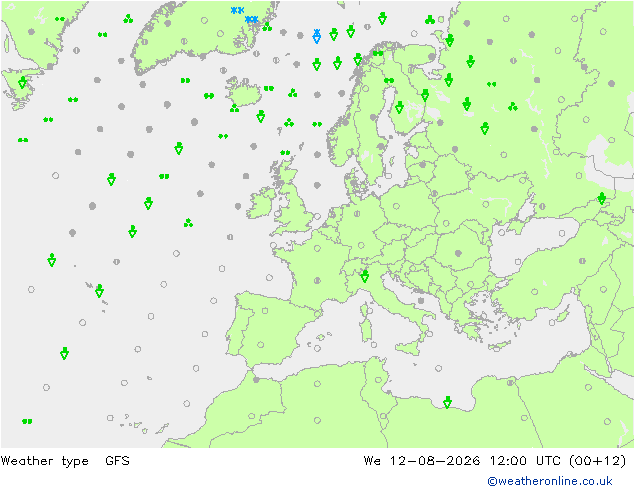Image resolution: width=634 pixels, height=490 pixels.
Task: Click the 'We 12-08-2026' date text
Action: click(422, 460)
